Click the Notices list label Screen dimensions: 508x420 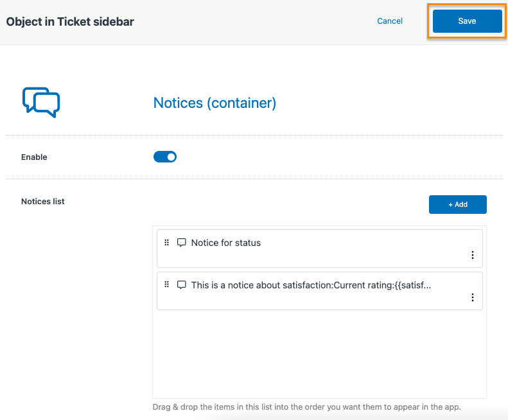[x=43, y=202]
